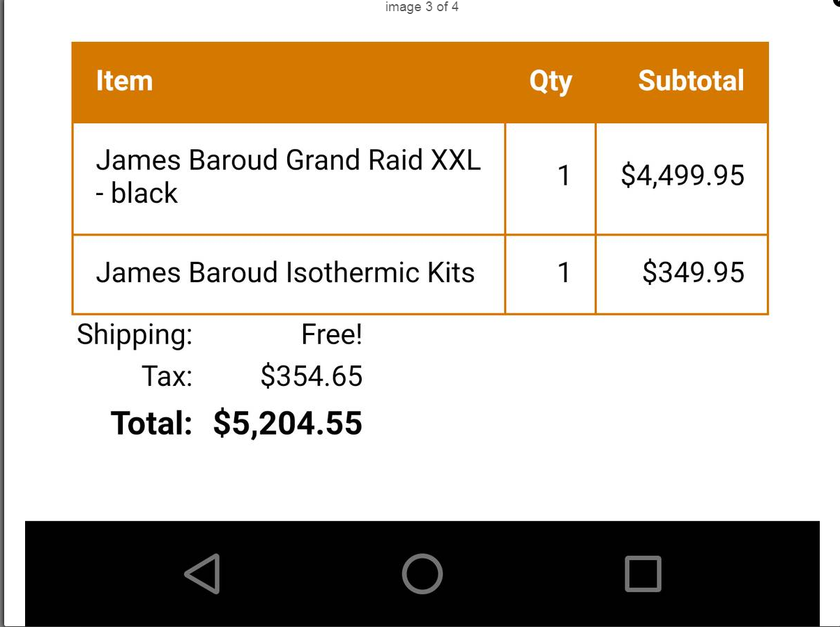Tap the Android recent apps square icon
This screenshot has width=840, height=627.
[x=643, y=574]
